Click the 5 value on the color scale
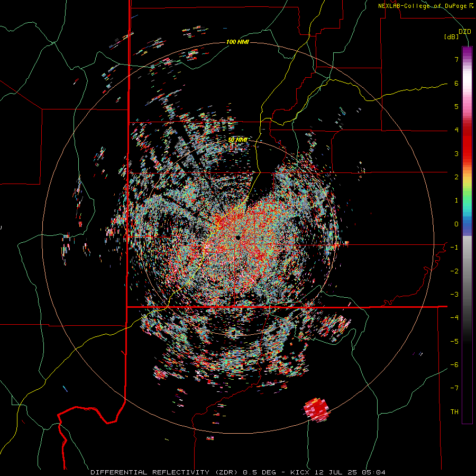The width and height of the screenshot is (476, 476). 456,106
